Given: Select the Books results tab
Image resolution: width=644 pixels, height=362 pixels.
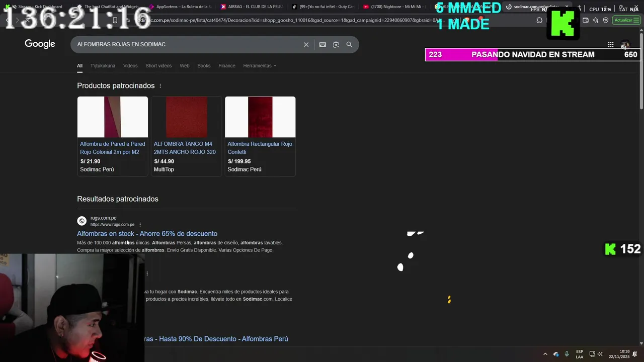Looking at the screenshot, I should [204, 66].
